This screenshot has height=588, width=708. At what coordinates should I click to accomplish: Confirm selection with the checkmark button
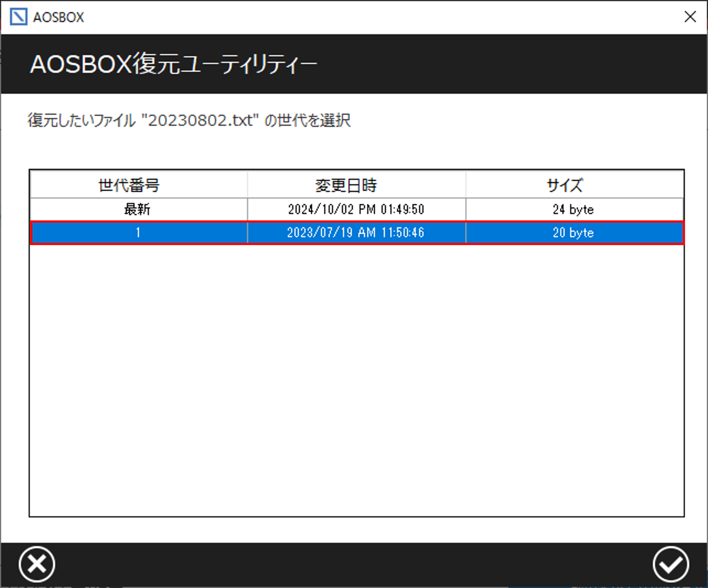(x=670, y=564)
